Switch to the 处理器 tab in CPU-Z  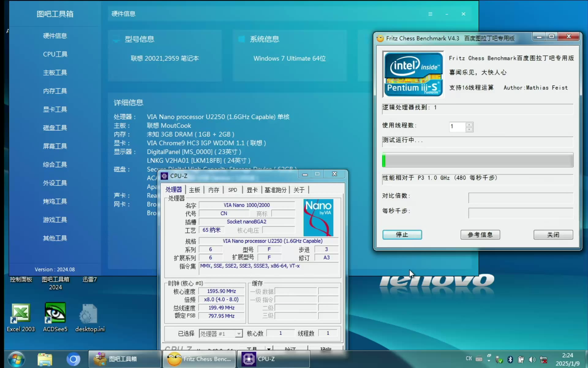point(174,190)
